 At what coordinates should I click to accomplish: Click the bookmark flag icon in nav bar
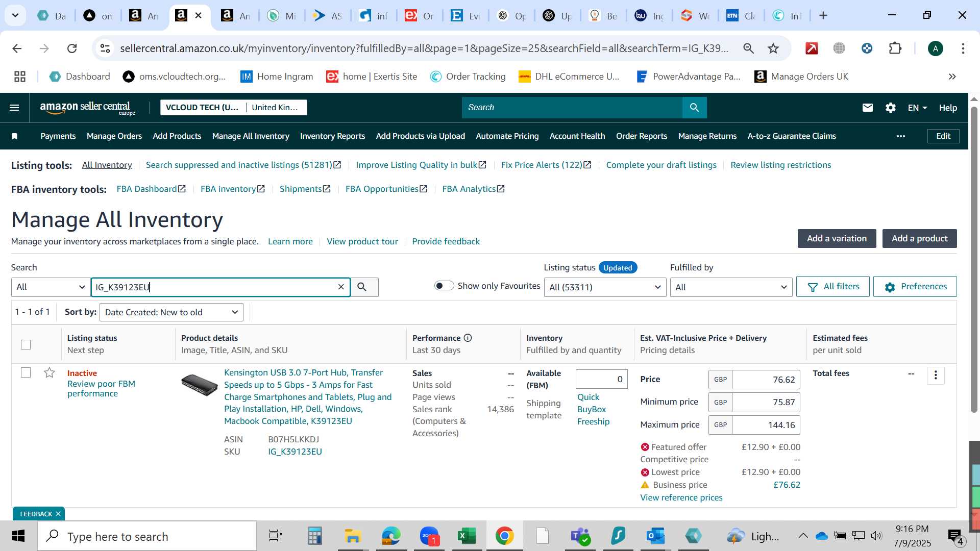pos(15,136)
